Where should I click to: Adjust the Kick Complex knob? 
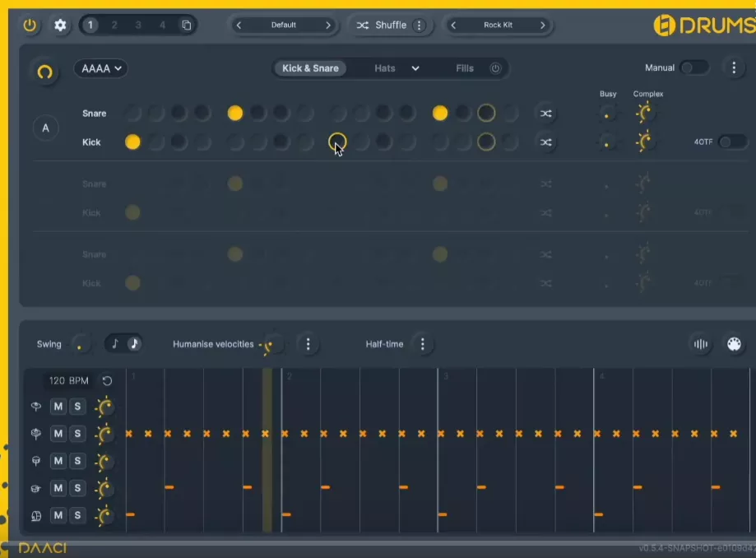click(645, 142)
